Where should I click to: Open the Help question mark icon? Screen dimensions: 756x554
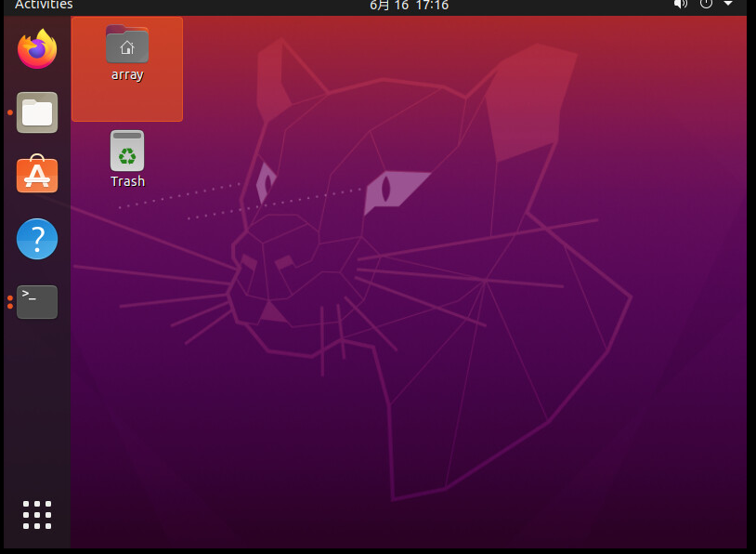tap(37, 239)
